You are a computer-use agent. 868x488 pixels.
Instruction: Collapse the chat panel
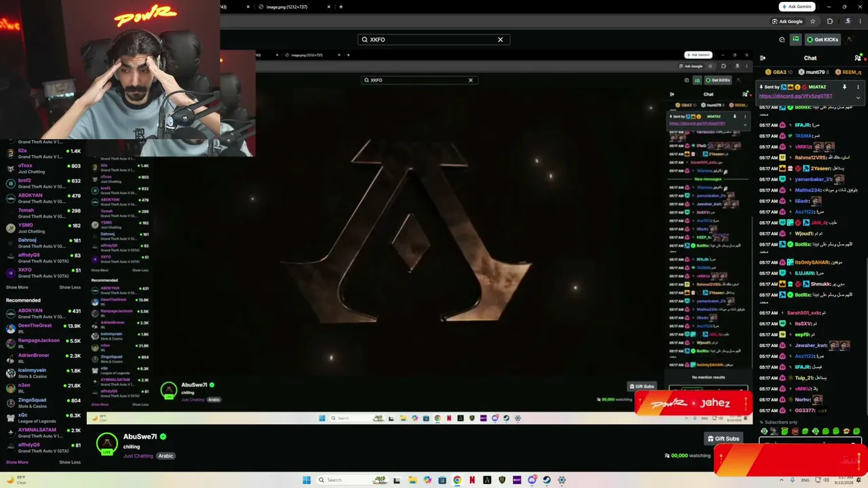coord(763,58)
